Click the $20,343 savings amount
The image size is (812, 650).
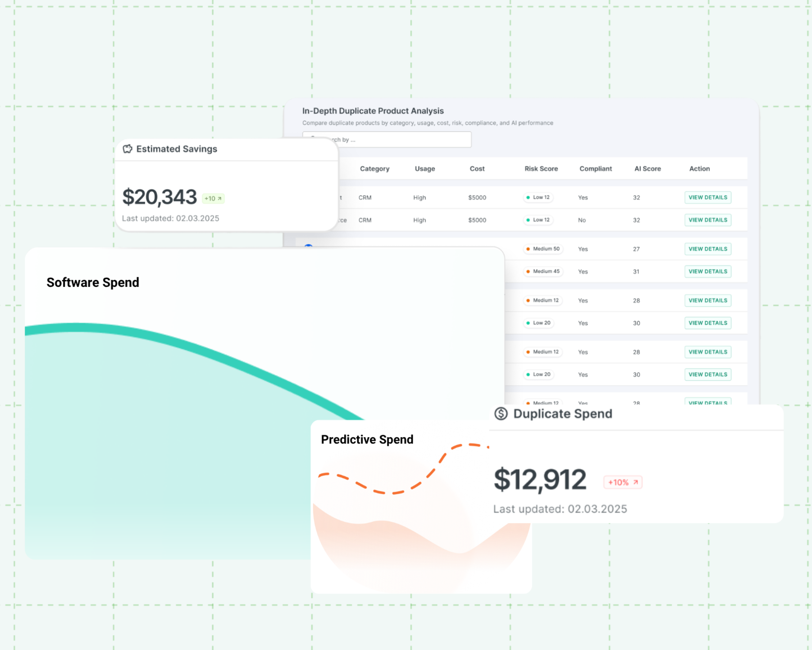(x=159, y=197)
